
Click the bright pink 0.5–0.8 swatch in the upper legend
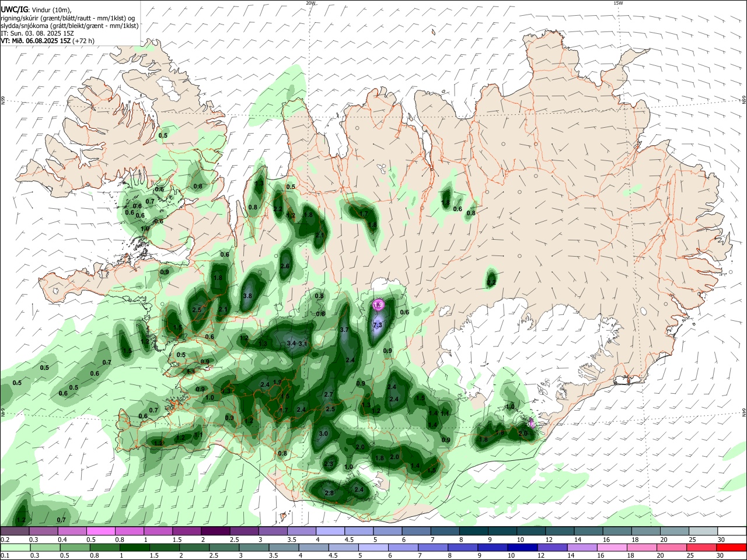[x=100, y=531]
